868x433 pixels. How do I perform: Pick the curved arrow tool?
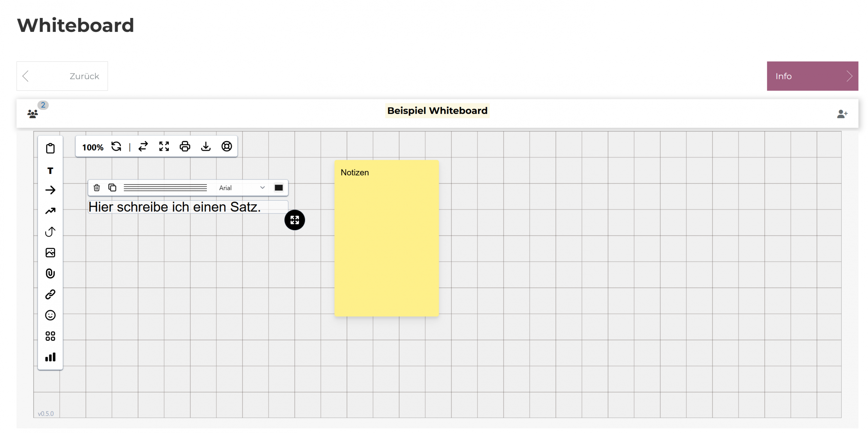pyautogui.click(x=50, y=232)
